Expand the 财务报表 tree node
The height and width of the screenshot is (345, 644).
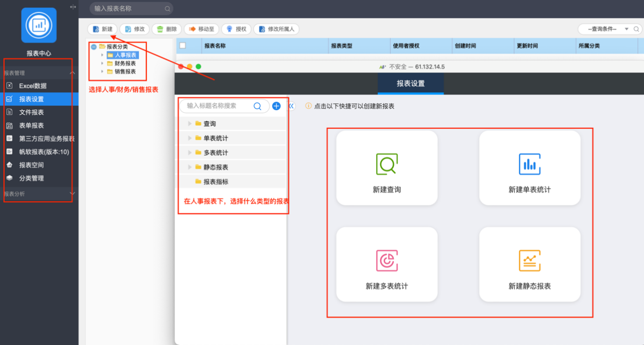point(102,63)
